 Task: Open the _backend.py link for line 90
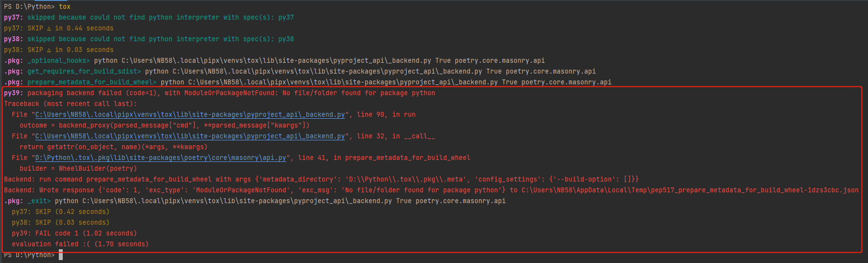pos(190,115)
